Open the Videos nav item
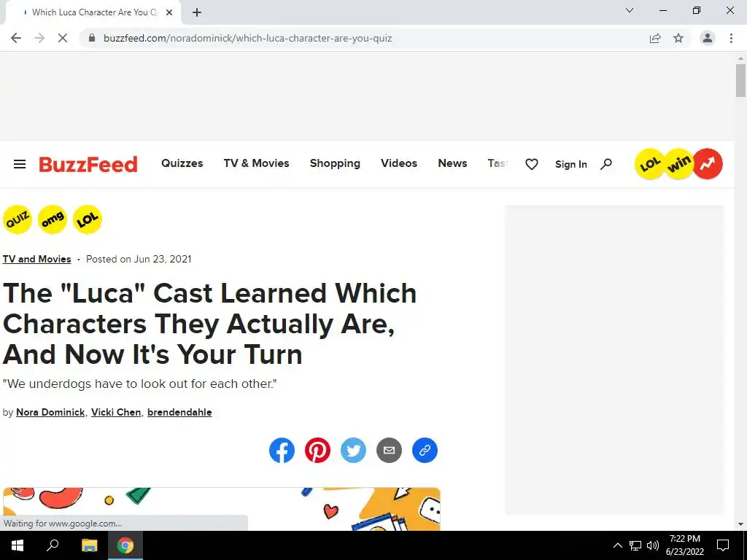Screen dimensions: 747x560 click(x=399, y=163)
